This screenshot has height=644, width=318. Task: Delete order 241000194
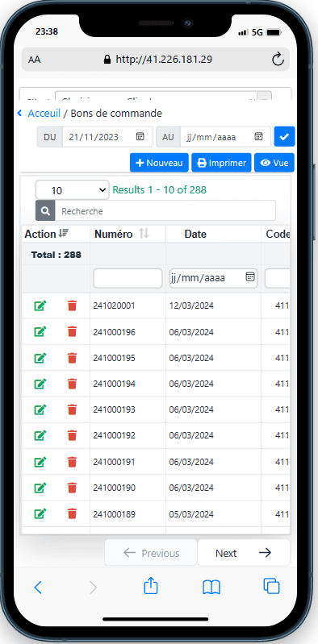[x=72, y=384]
